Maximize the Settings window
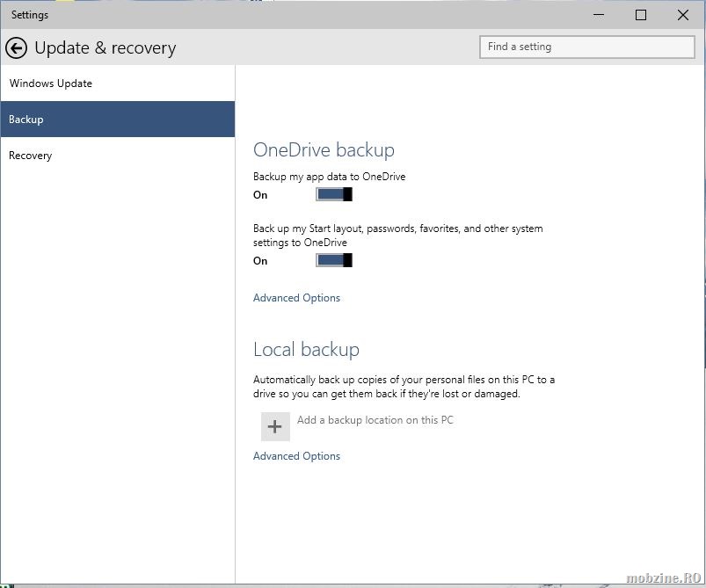 click(x=641, y=15)
